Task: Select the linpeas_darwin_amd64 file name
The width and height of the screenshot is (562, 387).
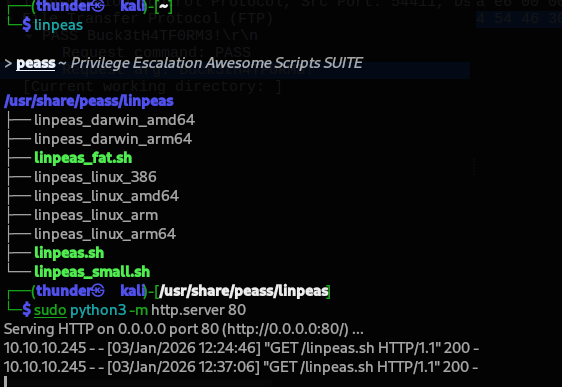Action: point(114,120)
